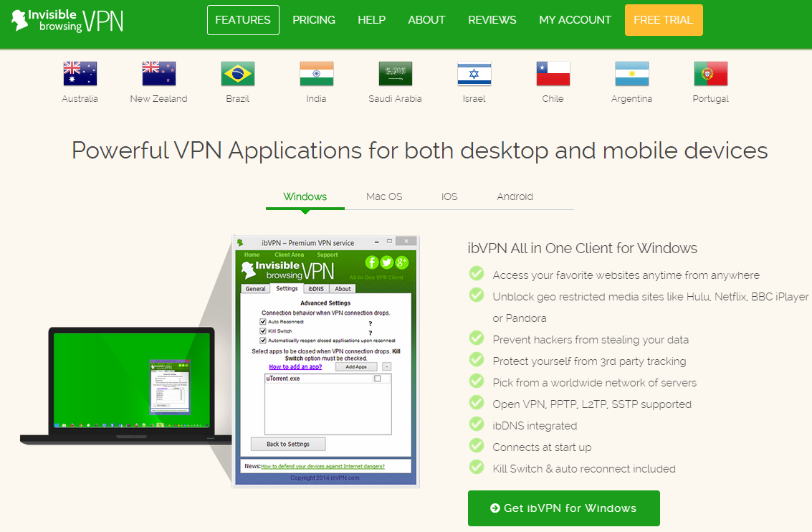The height and width of the screenshot is (532, 812).
Task: Open the Google Plus icon in ibVPN client
Action: pos(402,262)
